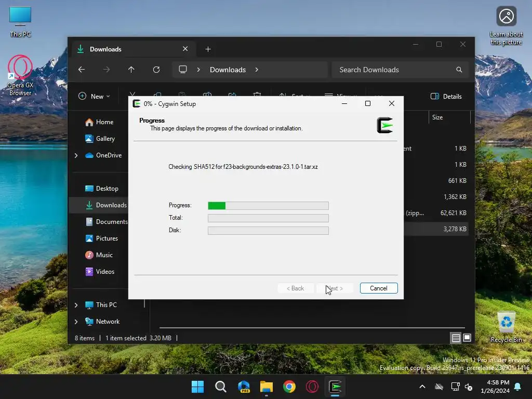
Task: Switch to Cygwin Setup in the taskbar
Action: (335, 387)
